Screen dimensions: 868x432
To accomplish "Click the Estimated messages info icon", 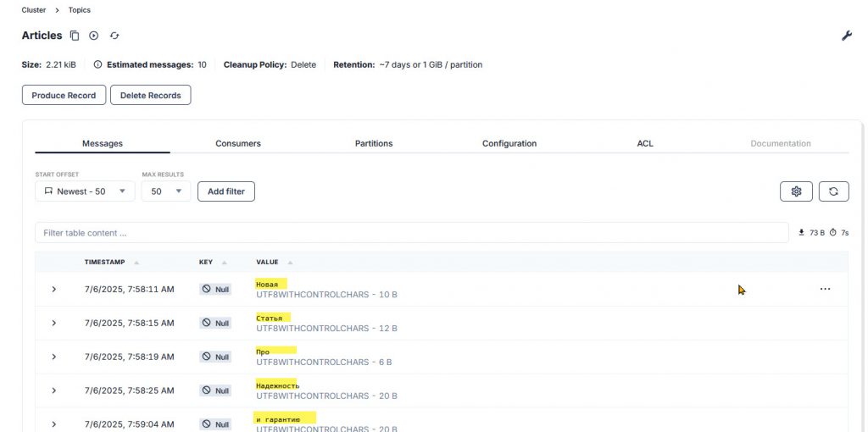I will 97,64.
